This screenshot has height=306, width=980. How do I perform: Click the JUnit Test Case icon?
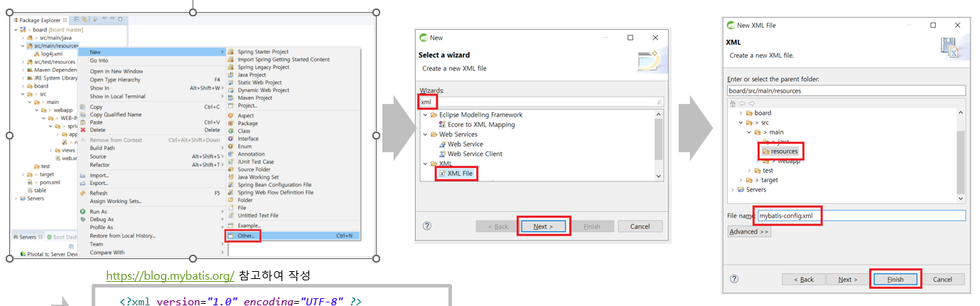coord(231,162)
